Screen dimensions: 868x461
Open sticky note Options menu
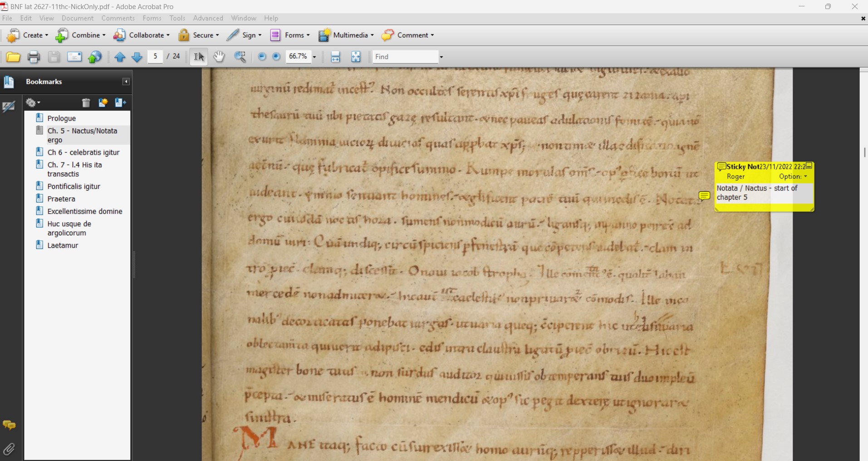click(793, 177)
